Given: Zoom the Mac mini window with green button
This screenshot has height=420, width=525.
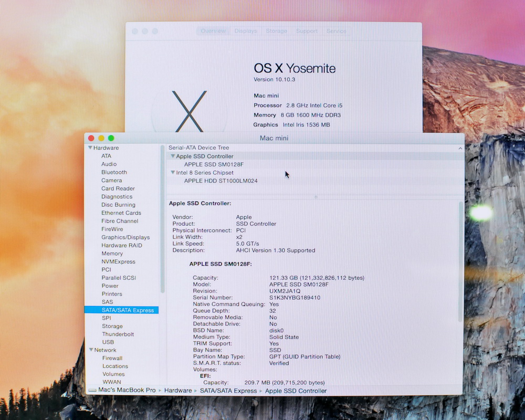Looking at the screenshot, I should click(x=111, y=138).
